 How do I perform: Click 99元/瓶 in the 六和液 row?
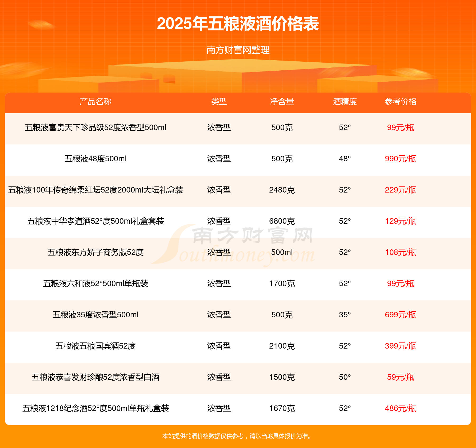click(401, 284)
